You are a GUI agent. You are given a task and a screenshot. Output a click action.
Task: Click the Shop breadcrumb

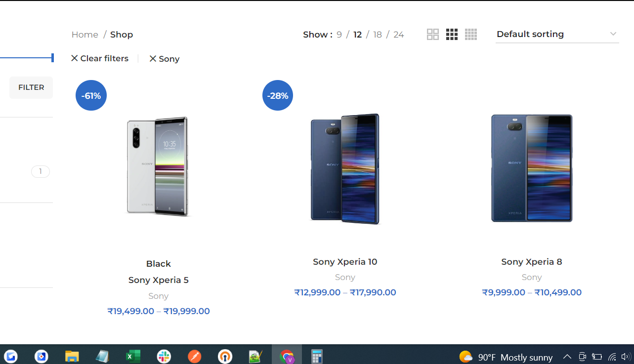tap(122, 35)
